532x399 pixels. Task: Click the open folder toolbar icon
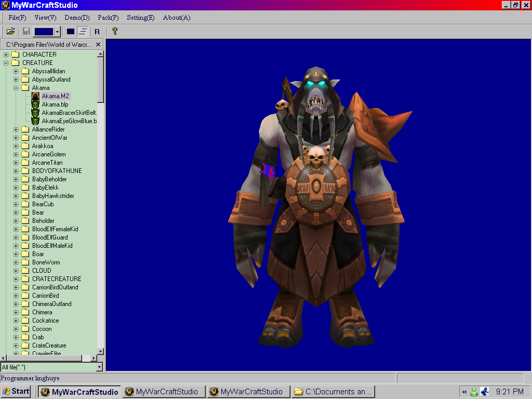coord(10,32)
